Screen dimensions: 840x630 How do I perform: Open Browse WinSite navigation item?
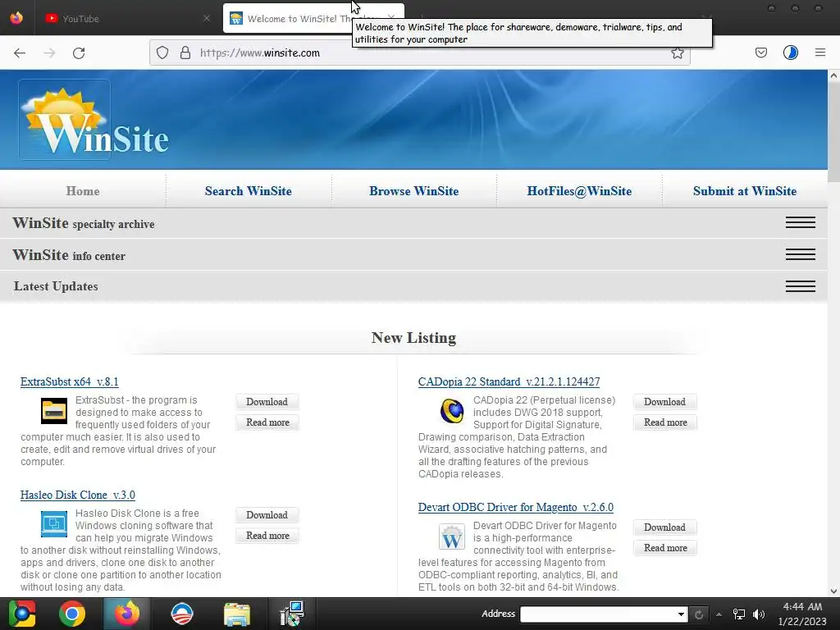413,191
